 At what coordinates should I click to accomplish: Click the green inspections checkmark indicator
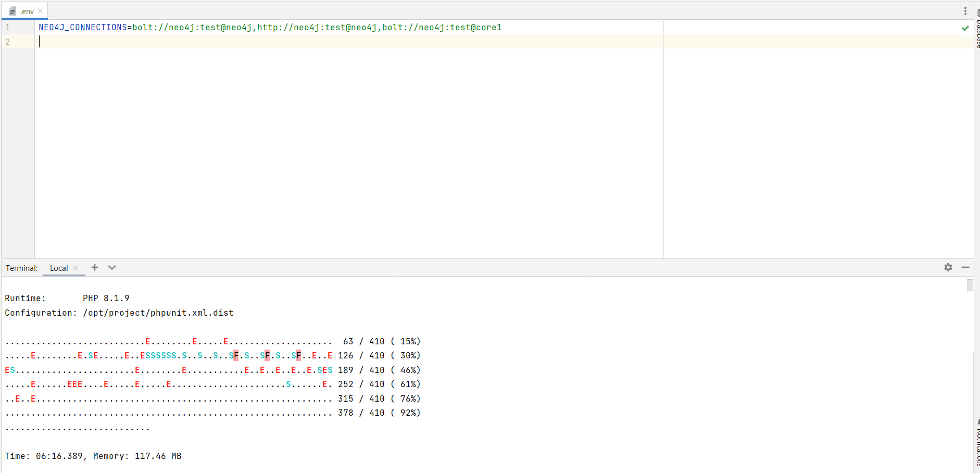click(x=966, y=28)
